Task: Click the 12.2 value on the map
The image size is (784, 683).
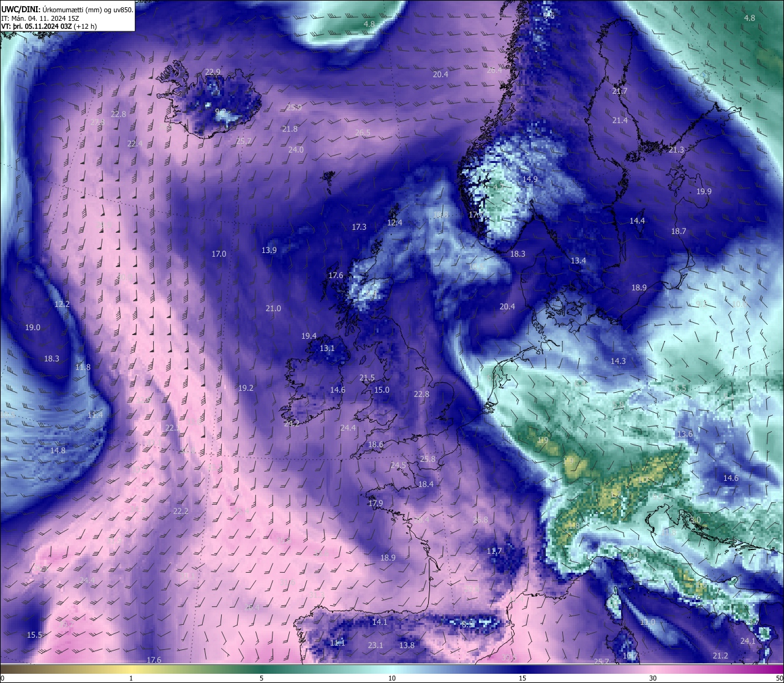Action: point(62,304)
